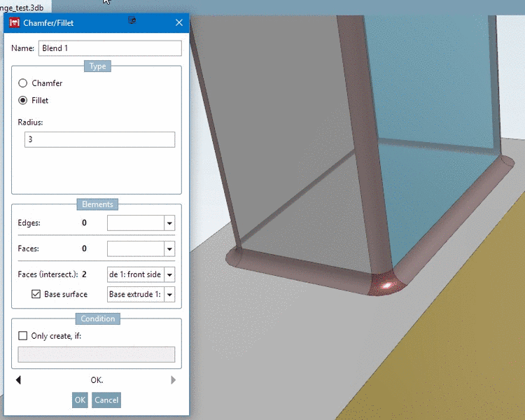The height and width of the screenshot is (420, 525).
Task: Click the pin icon in the title bar
Action: pyautogui.click(x=132, y=20)
